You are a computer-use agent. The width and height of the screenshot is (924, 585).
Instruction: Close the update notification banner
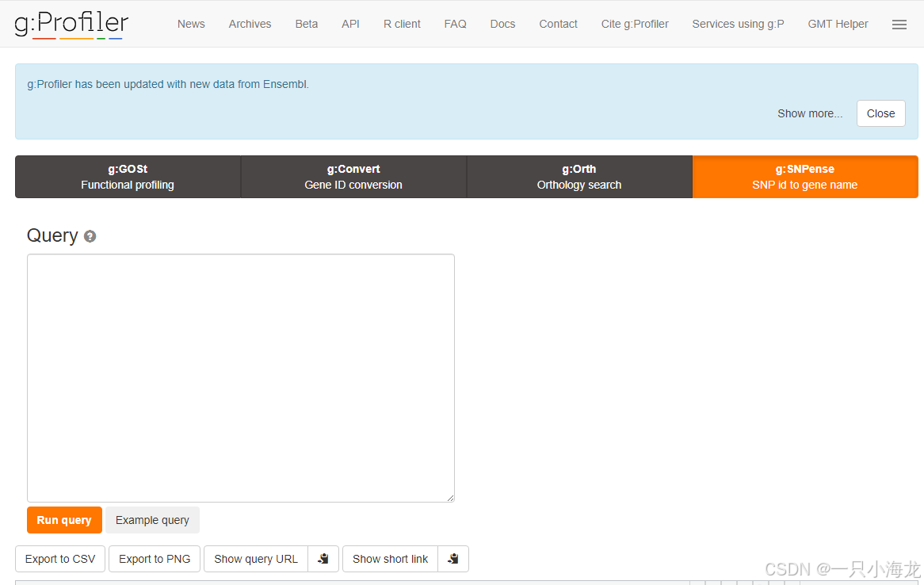click(x=880, y=113)
